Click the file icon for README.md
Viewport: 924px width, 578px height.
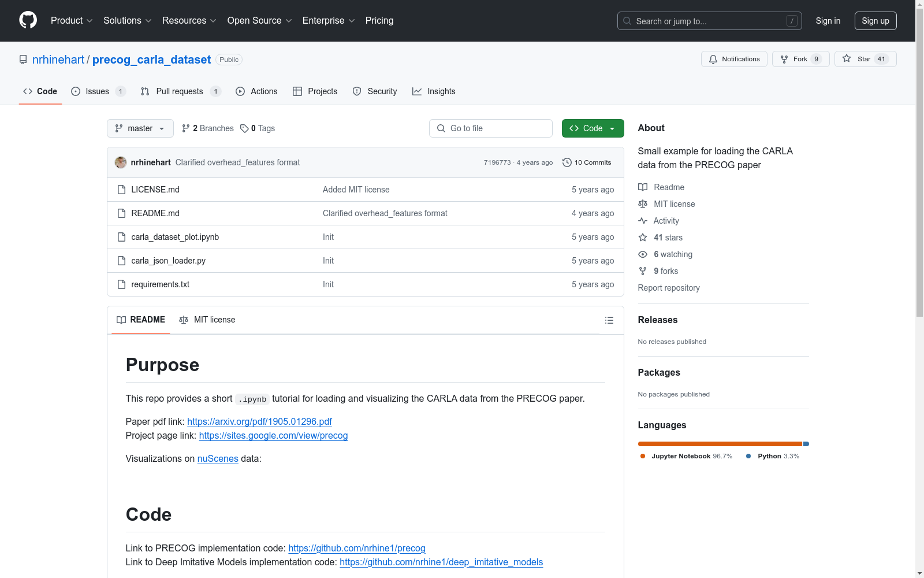click(121, 213)
